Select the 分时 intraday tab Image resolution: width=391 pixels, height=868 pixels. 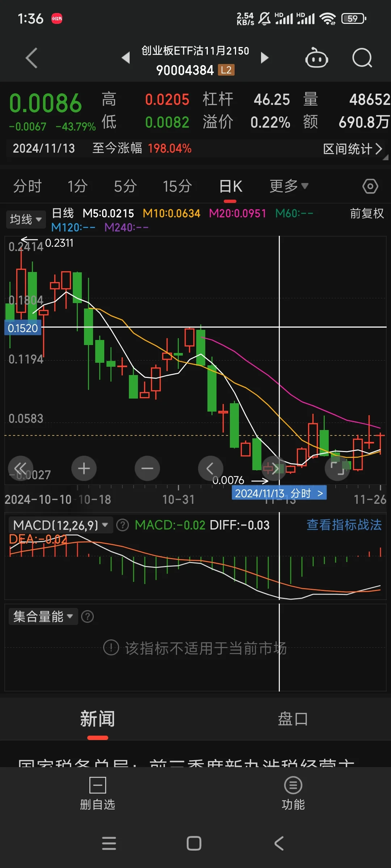(x=28, y=186)
